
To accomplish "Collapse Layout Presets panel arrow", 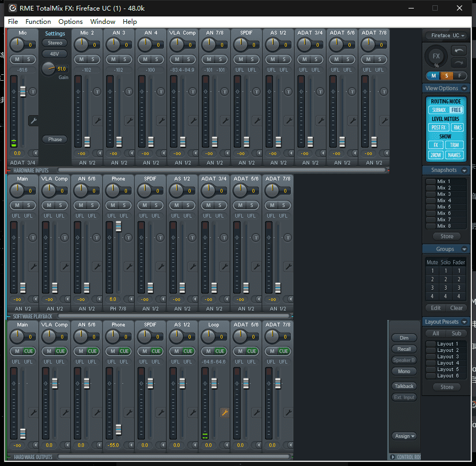I will 464,322.
